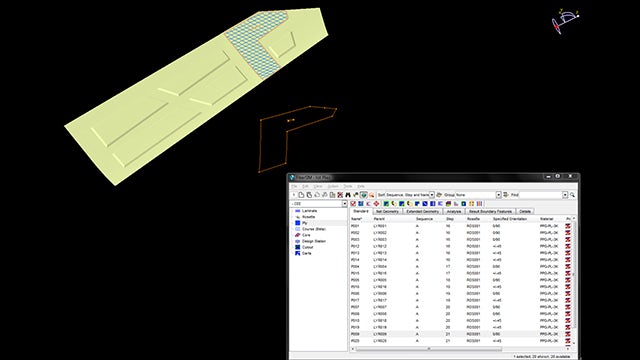Toggle the red checkmark filter icon
The image size is (640, 360).
tap(353, 204)
